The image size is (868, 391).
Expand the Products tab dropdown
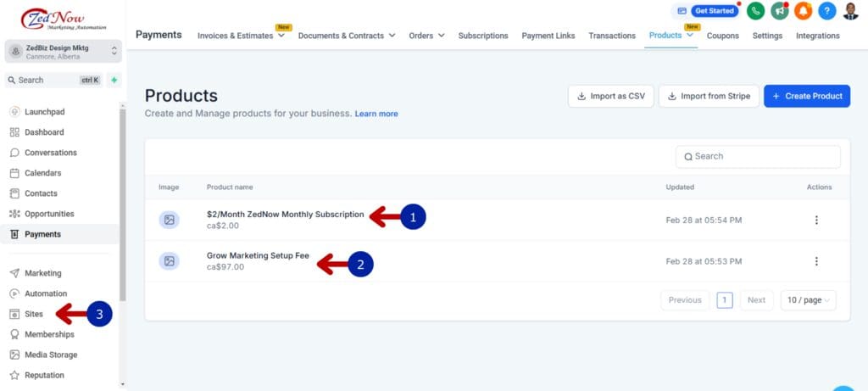pyautogui.click(x=690, y=35)
